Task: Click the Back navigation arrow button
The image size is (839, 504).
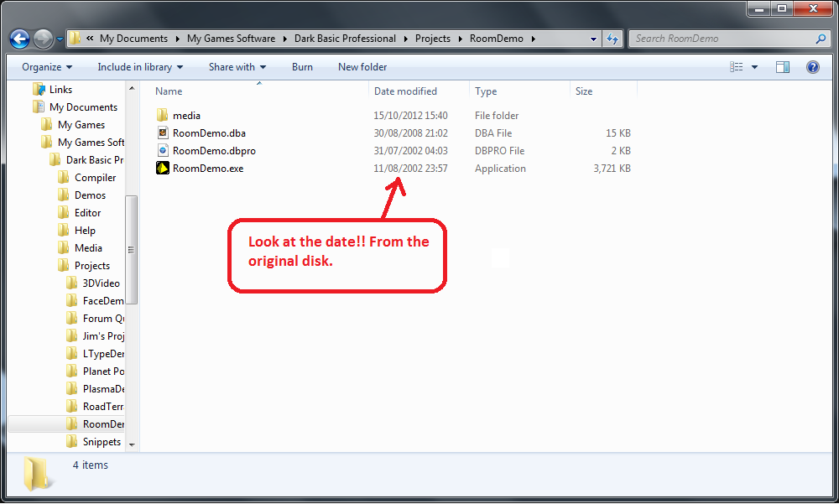Action: point(20,39)
